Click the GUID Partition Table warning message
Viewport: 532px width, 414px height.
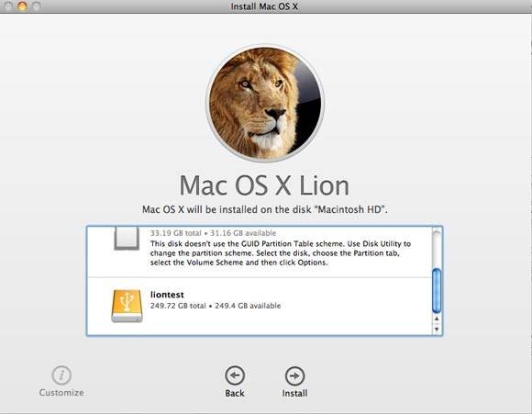[281, 253]
